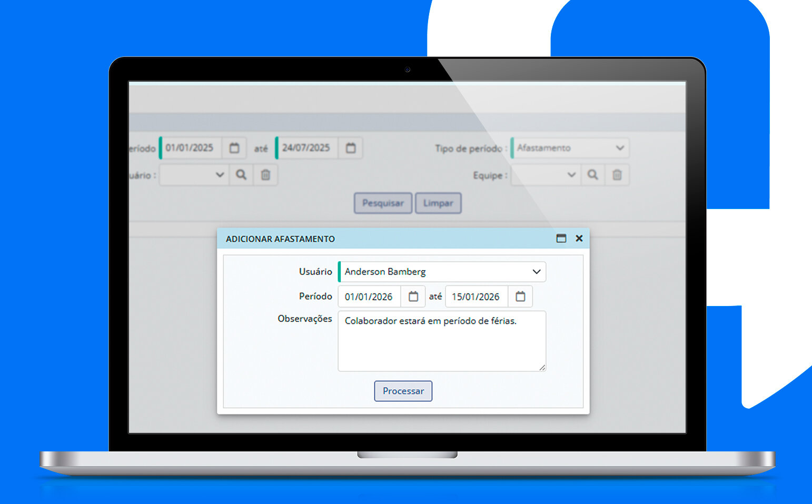Screen dimensions: 812x504
Task: Expand the background Usuário filter dropdown
Action: click(x=194, y=175)
